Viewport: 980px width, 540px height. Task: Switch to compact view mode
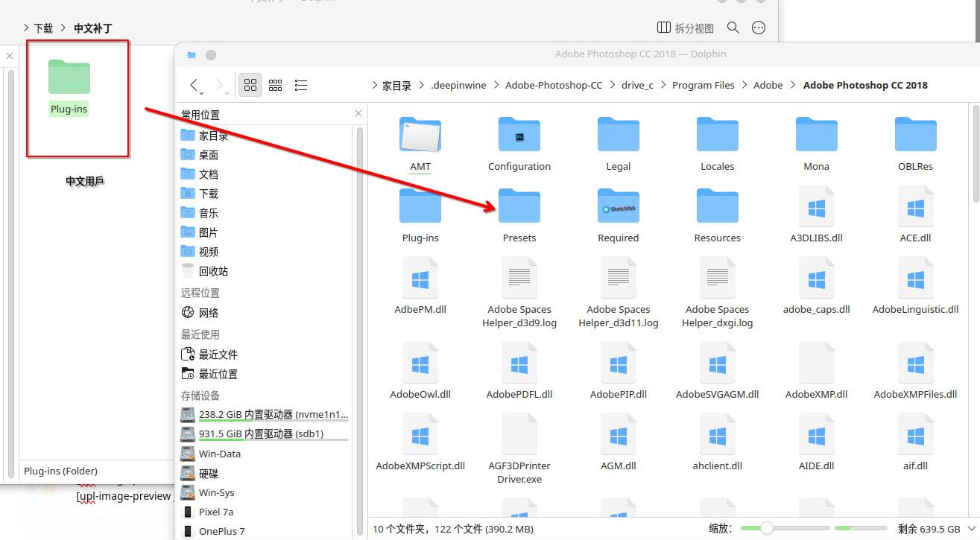pyautogui.click(x=276, y=85)
